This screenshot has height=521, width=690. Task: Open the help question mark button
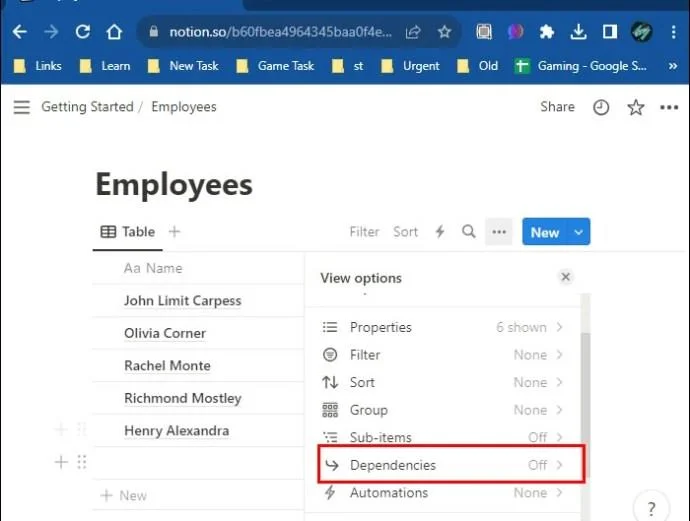click(x=651, y=508)
